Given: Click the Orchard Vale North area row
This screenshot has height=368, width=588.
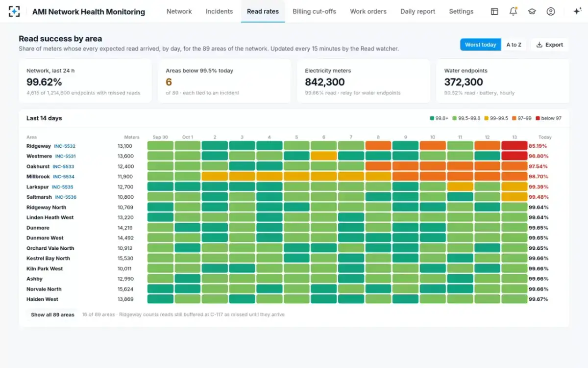Looking at the screenshot, I should point(294,248).
